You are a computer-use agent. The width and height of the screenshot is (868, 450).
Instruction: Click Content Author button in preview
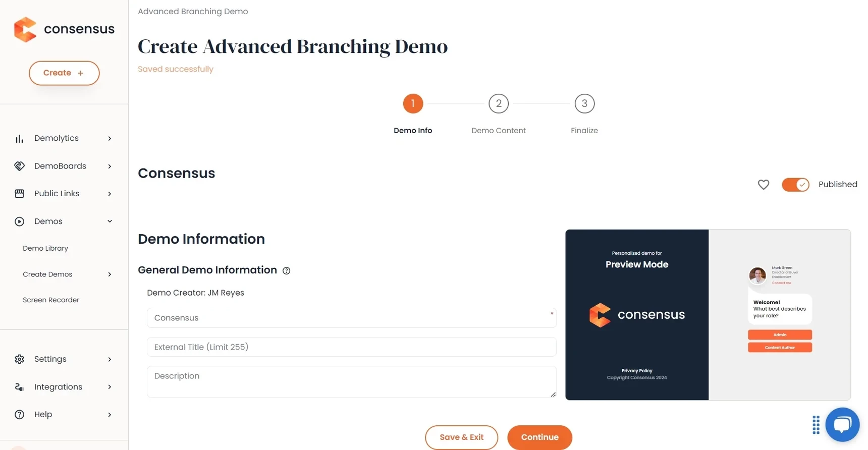click(x=780, y=348)
